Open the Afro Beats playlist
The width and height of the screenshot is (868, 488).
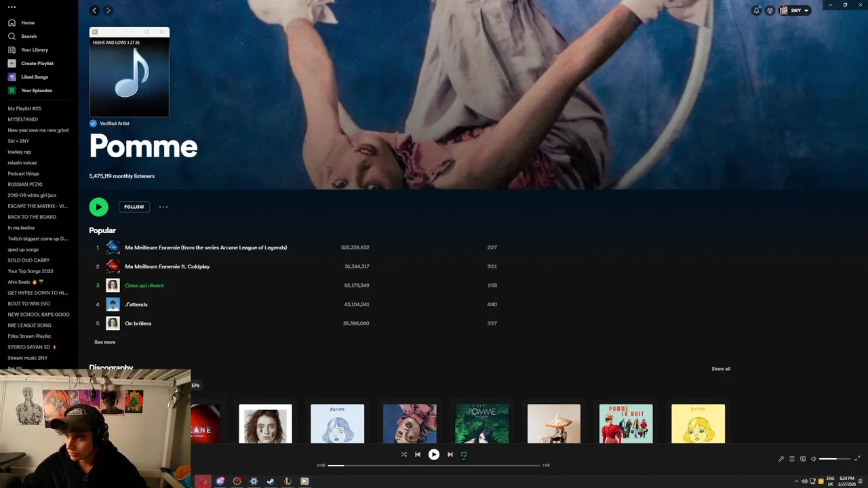coord(25,282)
